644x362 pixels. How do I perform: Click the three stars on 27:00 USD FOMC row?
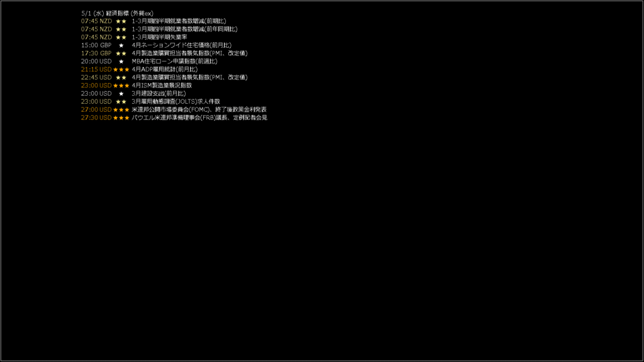click(x=121, y=110)
